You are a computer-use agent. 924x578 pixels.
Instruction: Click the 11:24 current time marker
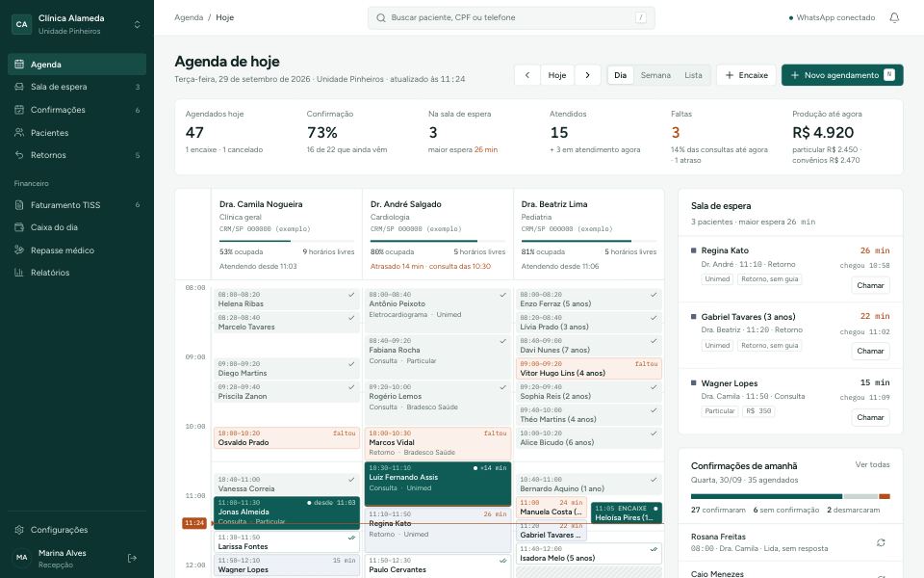click(x=194, y=523)
